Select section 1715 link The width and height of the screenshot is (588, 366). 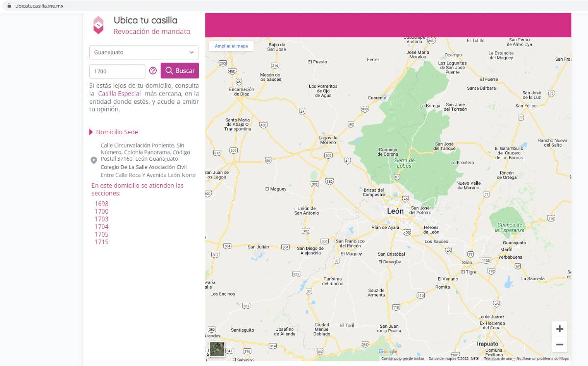tap(101, 242)
